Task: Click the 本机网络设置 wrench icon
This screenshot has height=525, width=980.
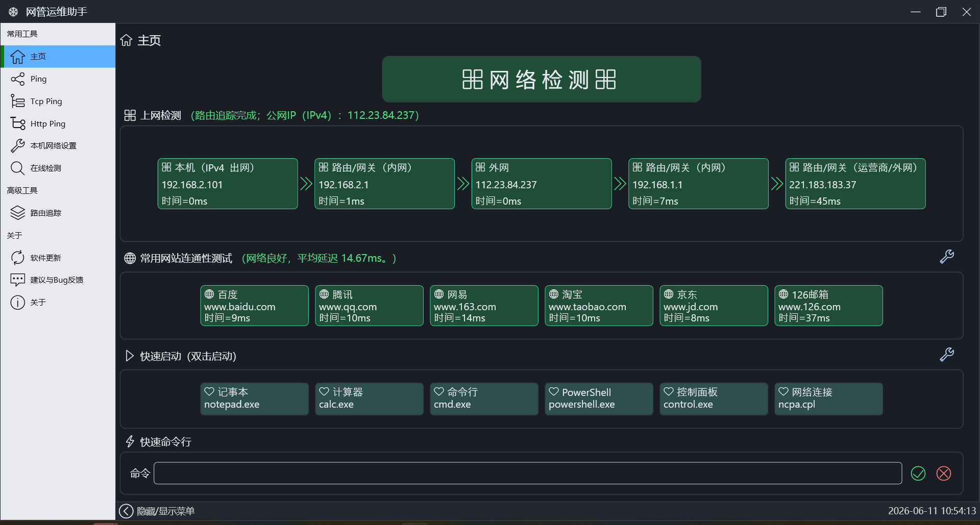Action: coord(18,146)
